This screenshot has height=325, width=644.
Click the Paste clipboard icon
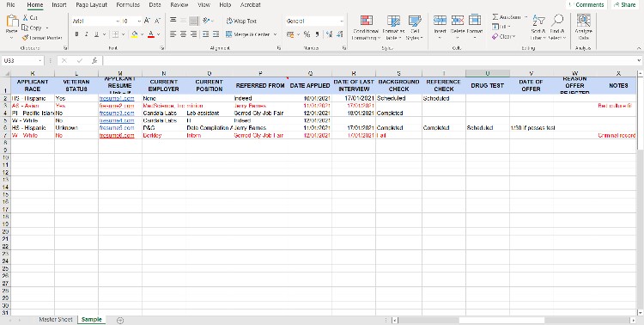[12, 21]
